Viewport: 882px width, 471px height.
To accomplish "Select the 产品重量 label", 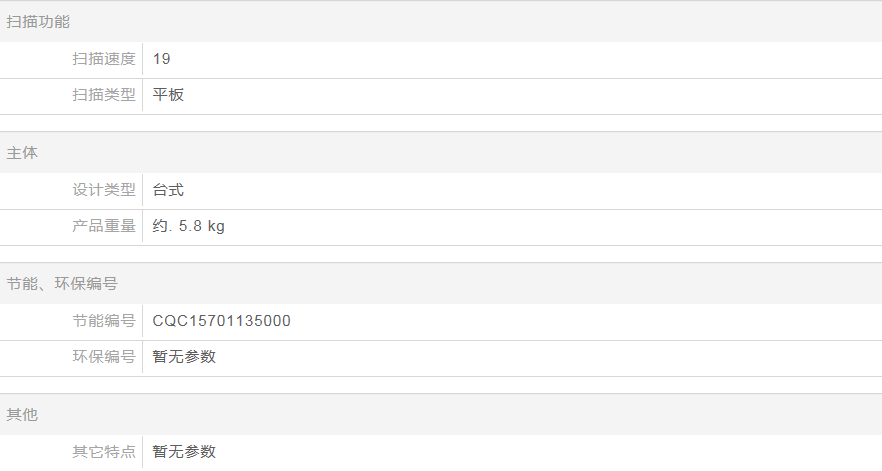I will click(103, 226).
